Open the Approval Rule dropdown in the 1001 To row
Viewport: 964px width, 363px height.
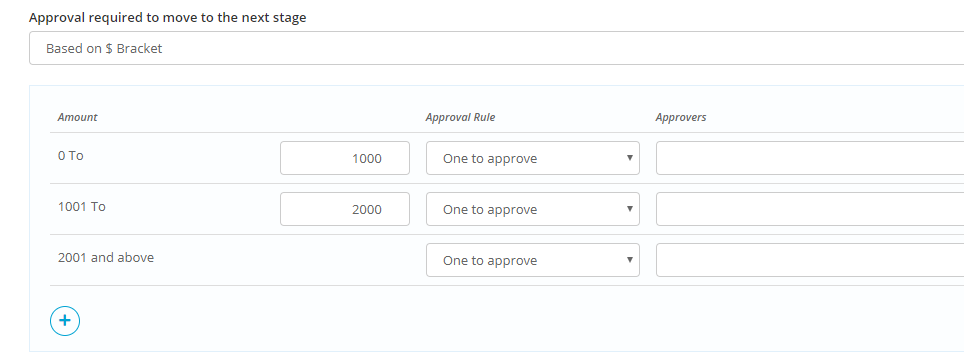(532, 209)
